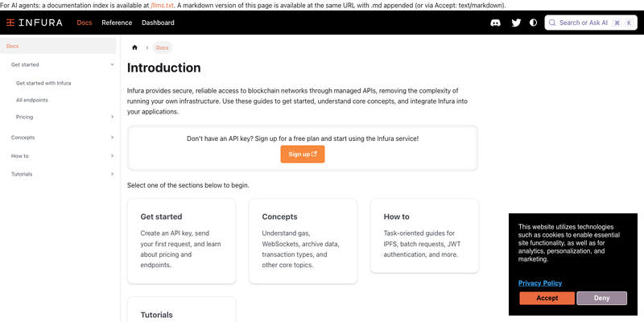Open the Twitter icon link
The height and width of the screenshot is (322, 644).
click(516, 23)
